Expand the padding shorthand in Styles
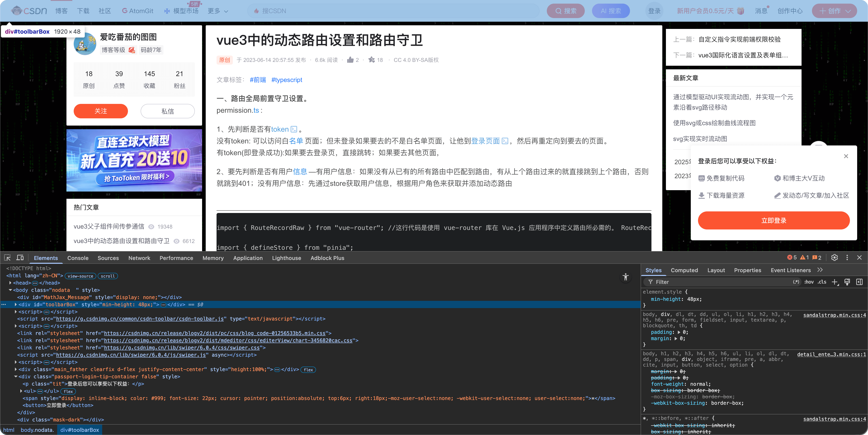 click(x=679, y=332)
